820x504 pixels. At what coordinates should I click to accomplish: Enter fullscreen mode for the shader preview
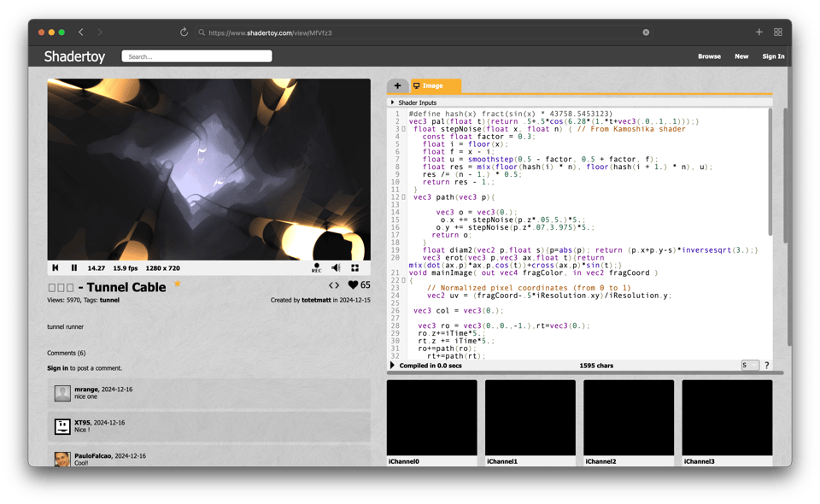[x=355, y=268]
